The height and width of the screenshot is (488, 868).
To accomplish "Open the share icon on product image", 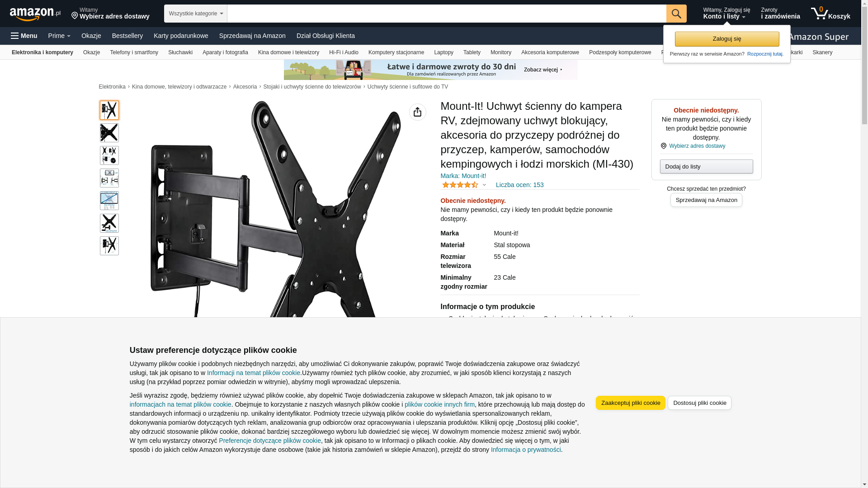I will [x=417, y=112].
